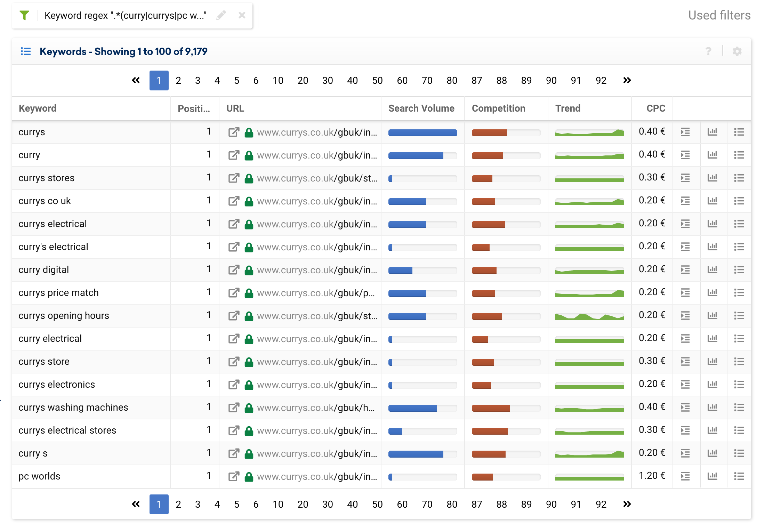Screen dimensions: 765x532
Task: Click the green filter funnel icon
Action: [x=24, y=15]
